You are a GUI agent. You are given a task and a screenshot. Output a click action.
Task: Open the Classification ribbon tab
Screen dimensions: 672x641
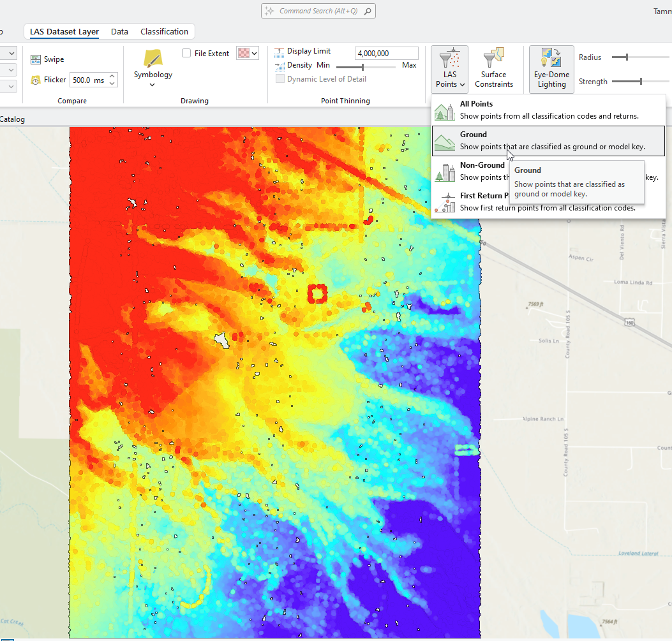pyautogui.click(x=164, y=32)
